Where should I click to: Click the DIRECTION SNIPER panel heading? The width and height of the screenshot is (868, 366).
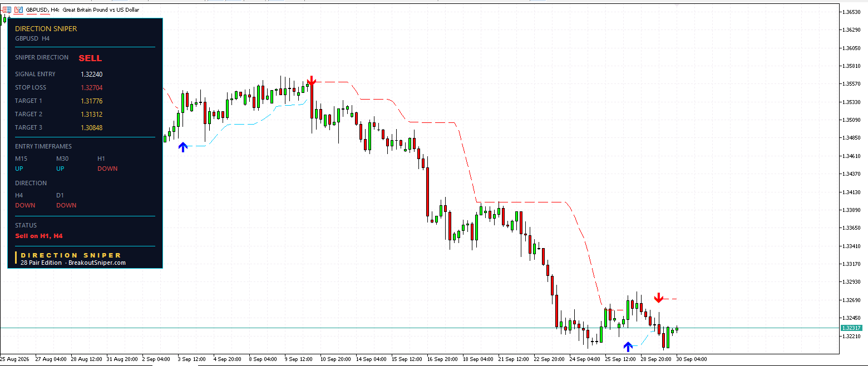(46, 28)
